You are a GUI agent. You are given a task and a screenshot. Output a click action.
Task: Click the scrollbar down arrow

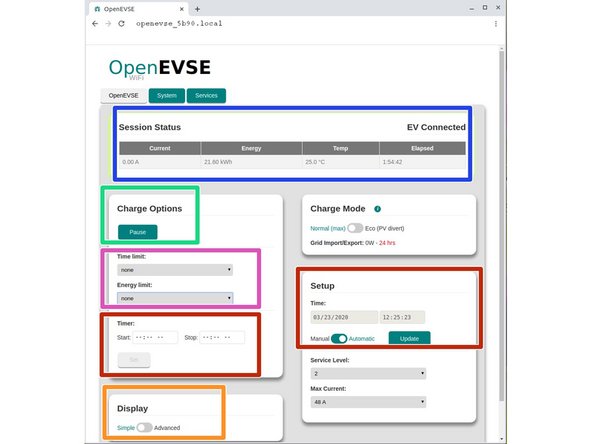501,439
